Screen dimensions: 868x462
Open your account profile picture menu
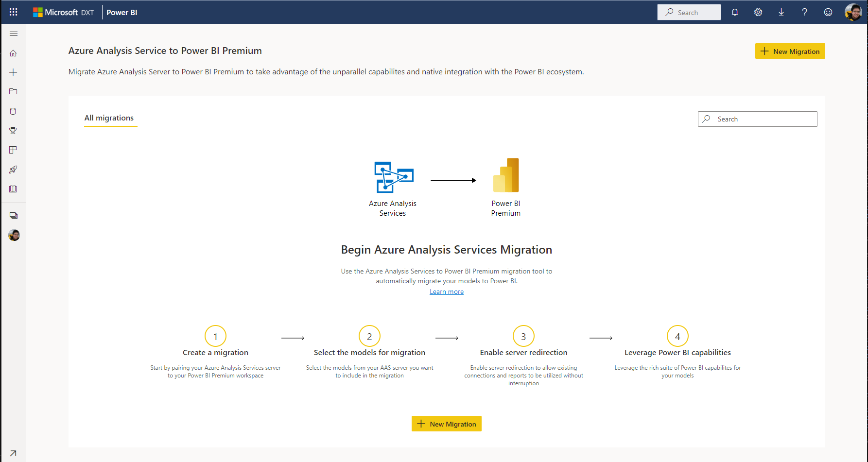point(852,12)
